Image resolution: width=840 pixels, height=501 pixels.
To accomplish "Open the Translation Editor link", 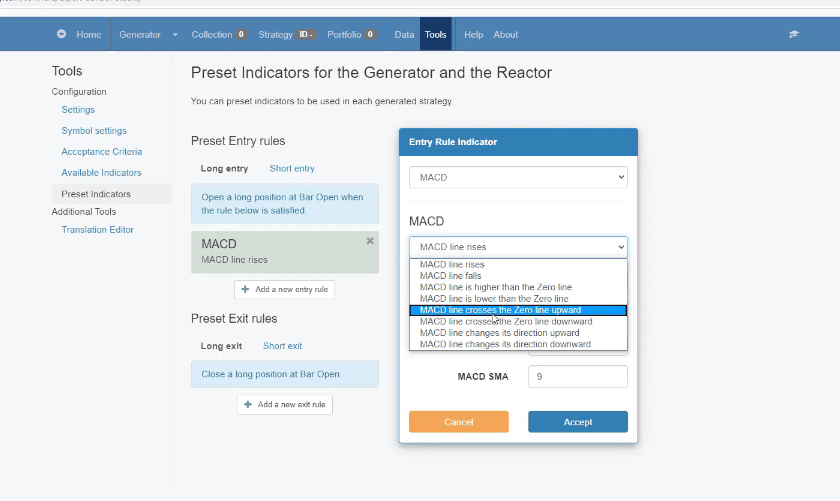I will coord(97,230).
